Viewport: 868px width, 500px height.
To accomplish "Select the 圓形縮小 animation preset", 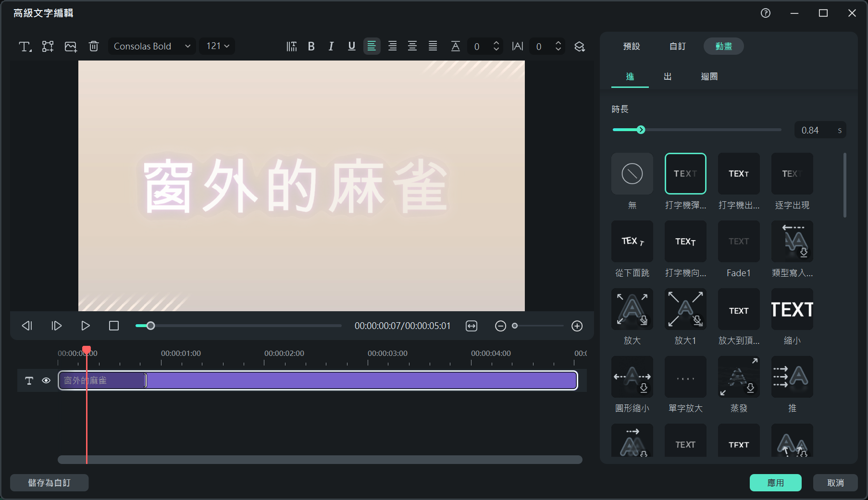I will tap(632, 377).
